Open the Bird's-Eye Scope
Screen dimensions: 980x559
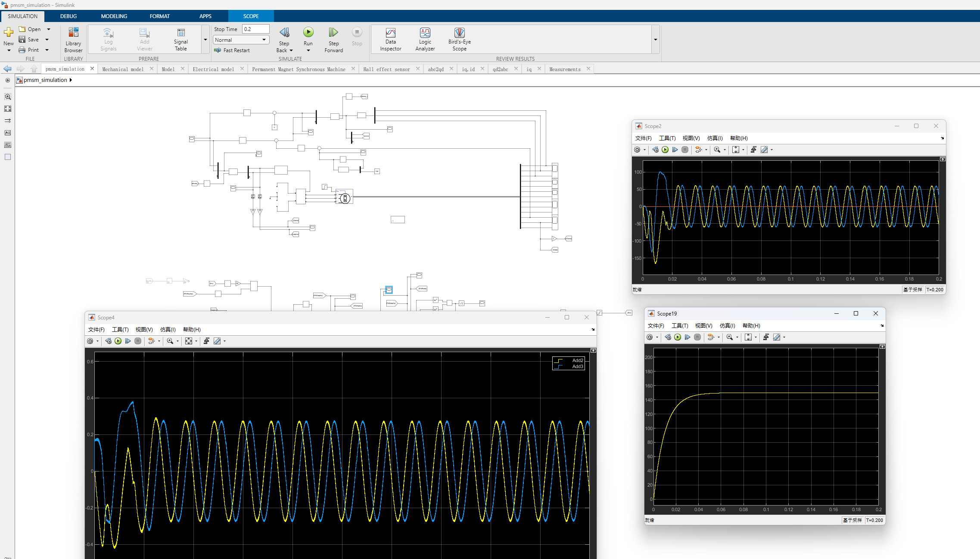[x=460, y=39]
